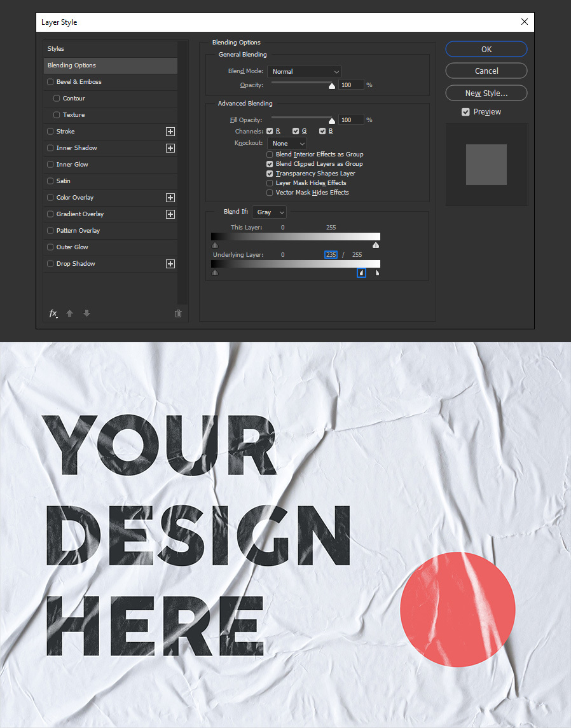Image resolution: width=571 pixels, height=728 pixels.
Task: Click the Fill Opacity value field
Action: tap(351, 120)
